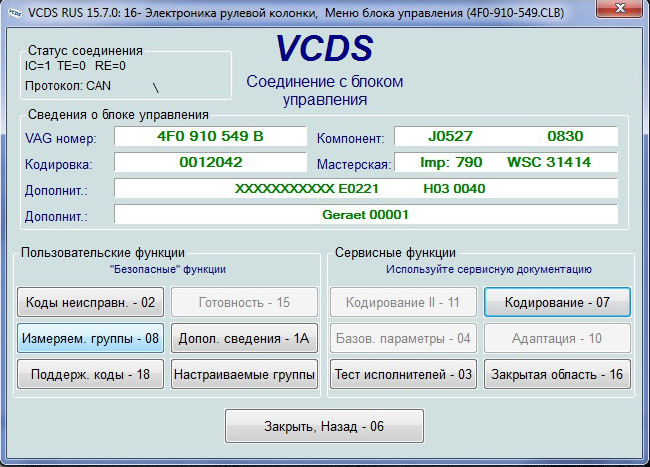Viewport: 650px width, 467px height.
Task: Click Кодировка field showing 0012042
Action: coord(210,162)
